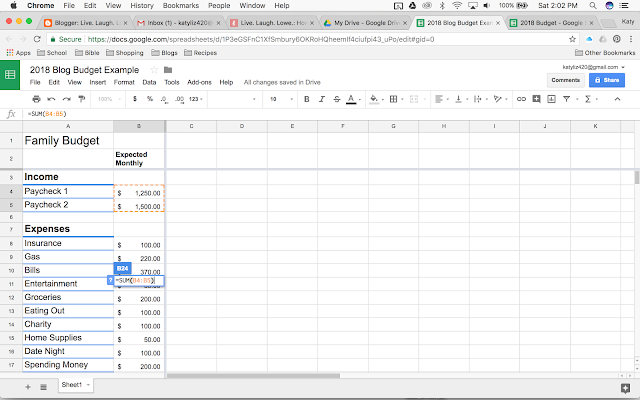Toggle bold formatting
This screenshot has width=640, height=400.
coord(307,99)
